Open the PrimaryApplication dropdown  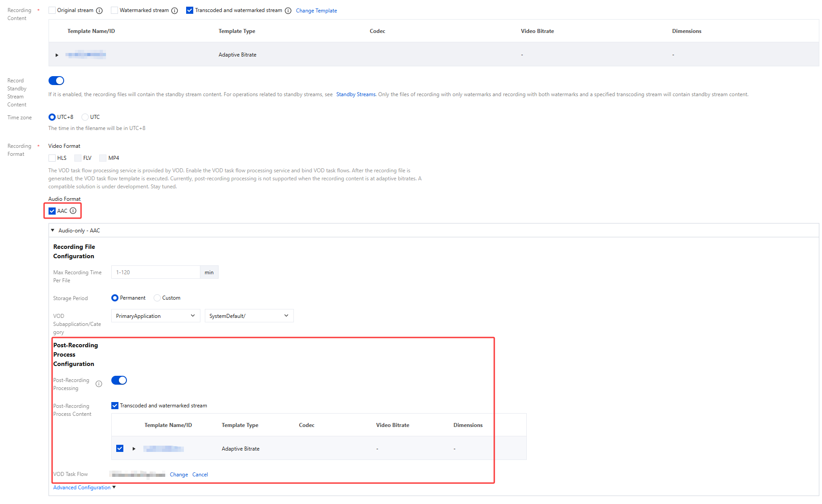point(155,316)
